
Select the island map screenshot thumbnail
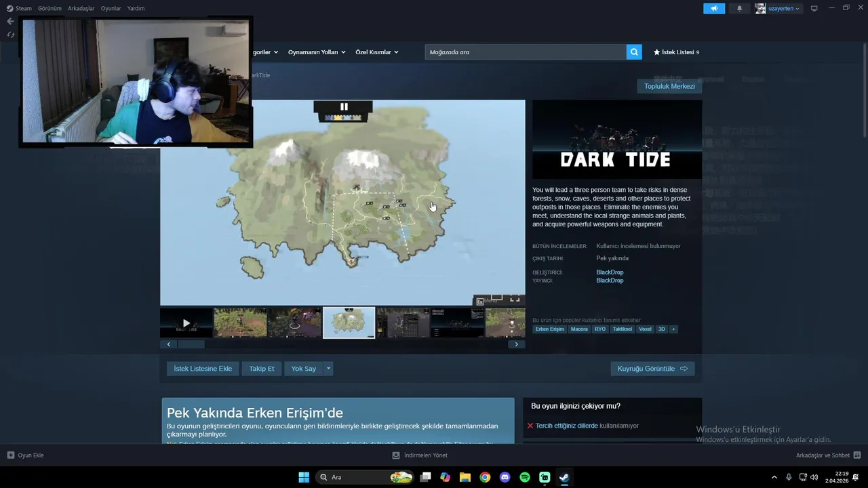349,323
